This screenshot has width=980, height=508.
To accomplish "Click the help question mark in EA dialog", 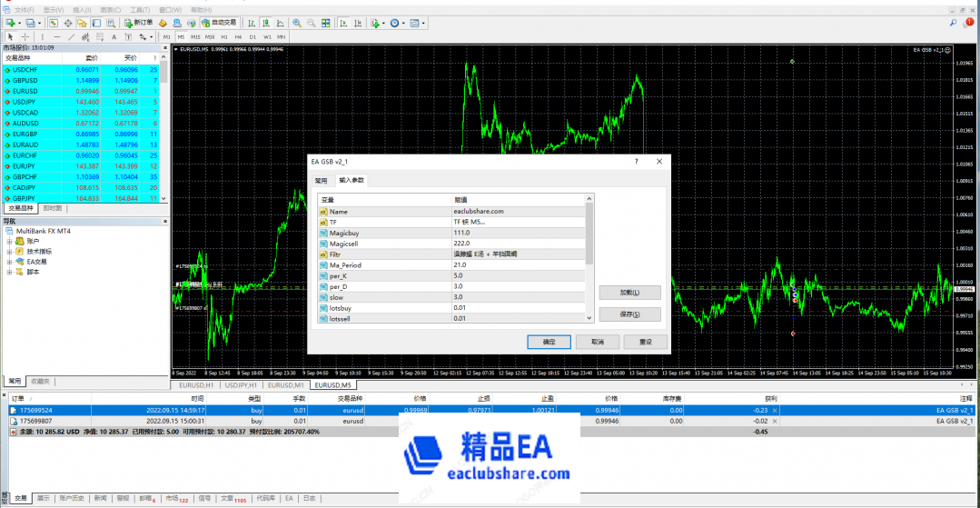I will tap(637, 162).
